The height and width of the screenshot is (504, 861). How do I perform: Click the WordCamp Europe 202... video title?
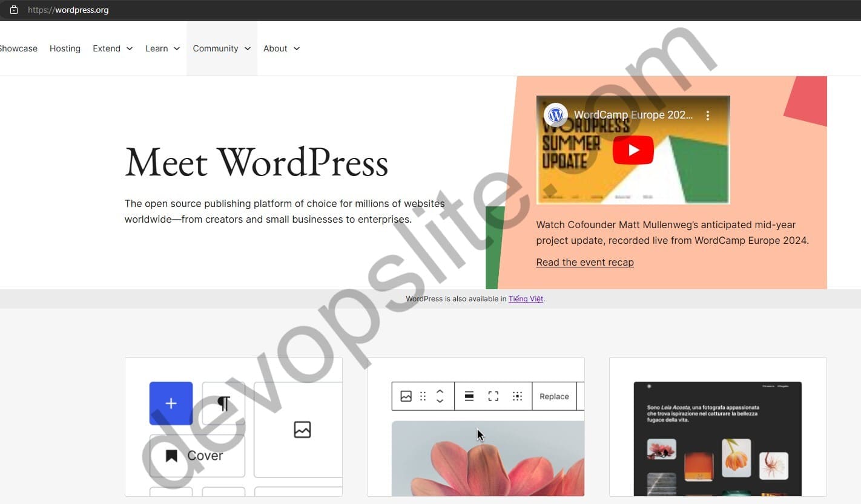pos(633,115)
